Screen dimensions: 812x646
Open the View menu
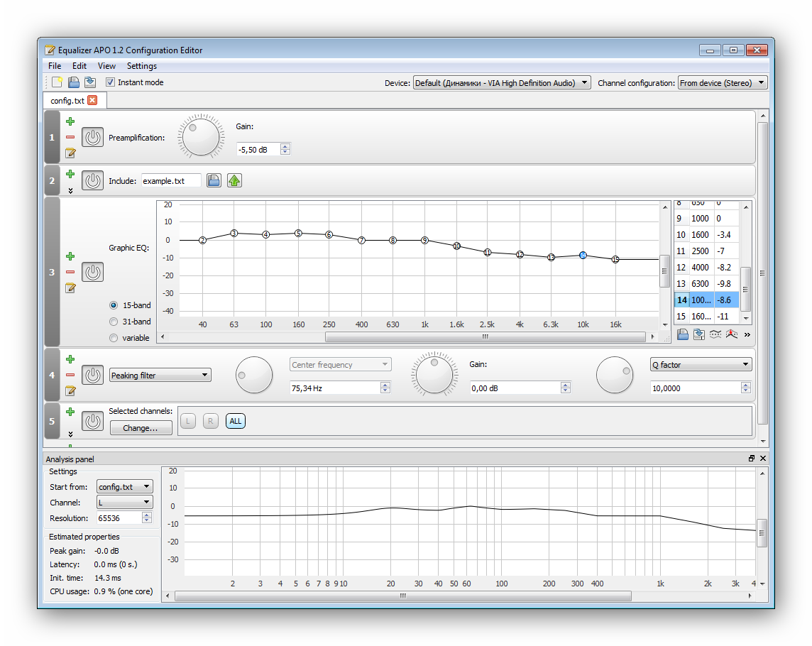coord(106,66)
